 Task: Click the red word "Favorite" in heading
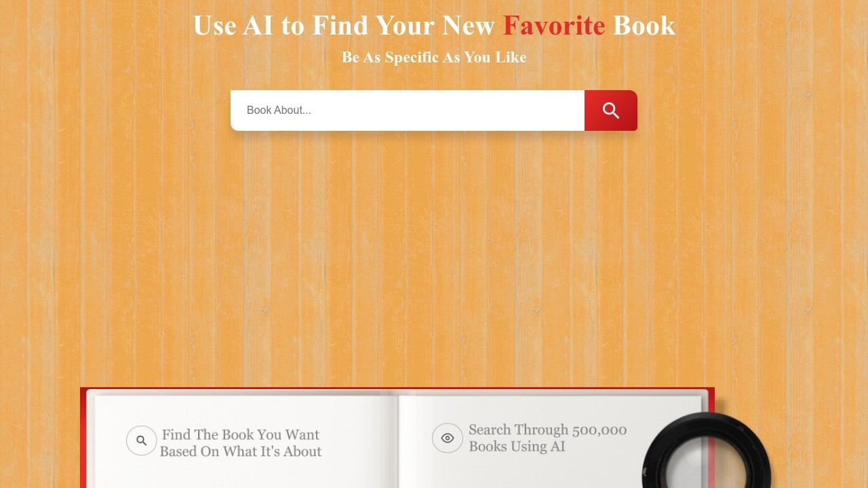click(x=554, y=26)
